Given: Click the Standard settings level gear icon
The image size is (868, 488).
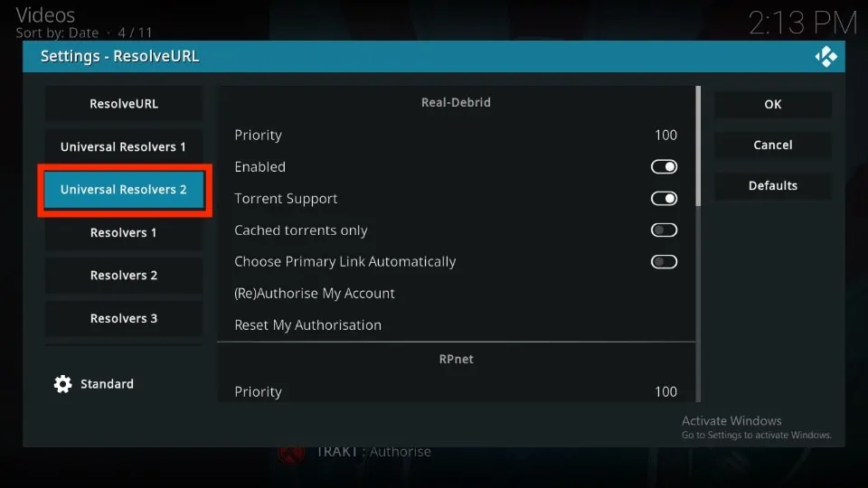Looking at the screenshot, I should [x=62, y=384].
